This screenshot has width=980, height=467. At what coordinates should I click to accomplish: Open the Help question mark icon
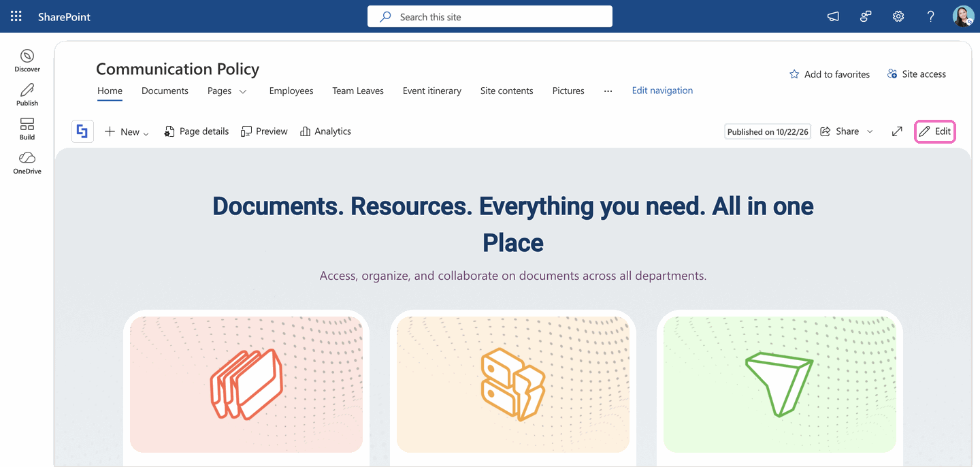pyautogui.click(x=931, y=16)
